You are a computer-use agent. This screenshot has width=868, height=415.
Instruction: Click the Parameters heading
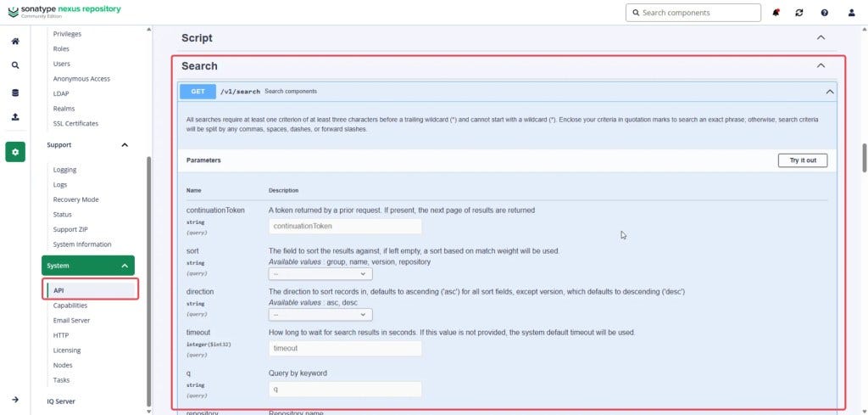point(203,160)
